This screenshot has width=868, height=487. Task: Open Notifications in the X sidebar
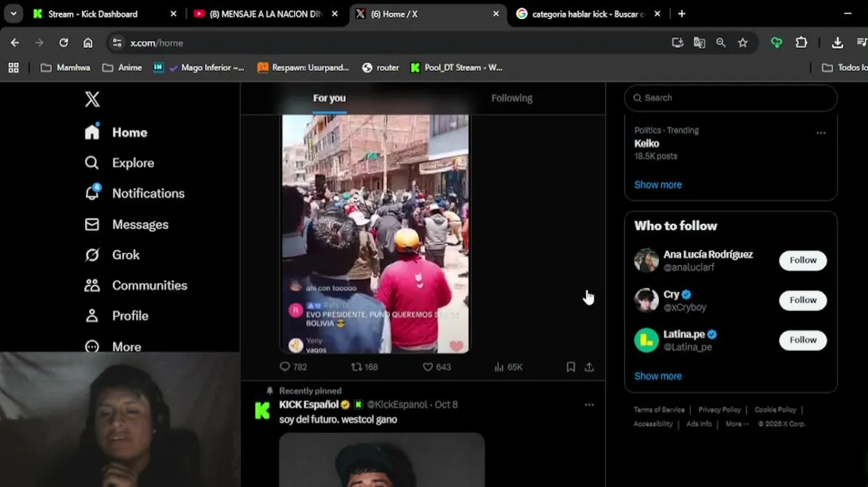click(134, 193)
